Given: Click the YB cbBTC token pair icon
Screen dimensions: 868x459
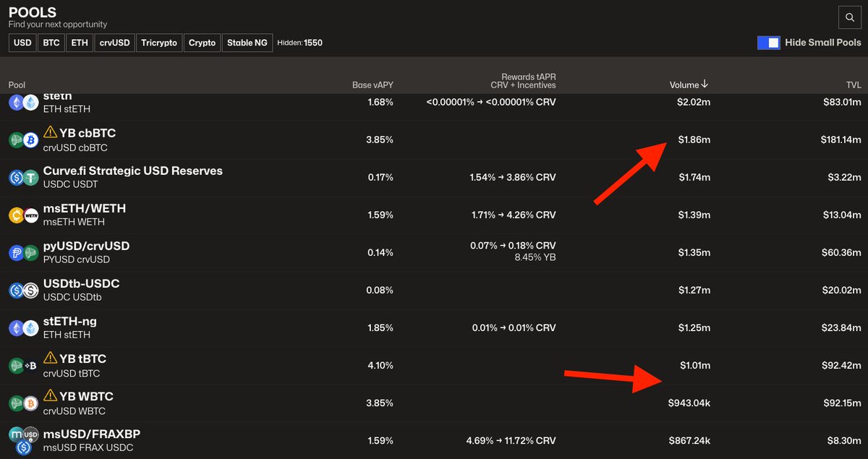Looking at the screenshot, I should 23,140.
